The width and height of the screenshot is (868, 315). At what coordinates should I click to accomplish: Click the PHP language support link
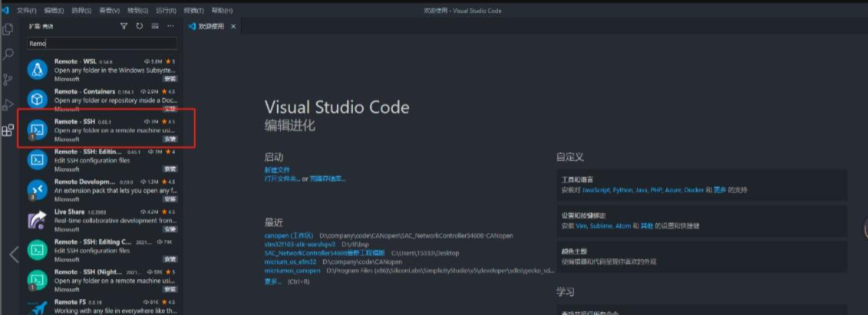(656, 190)
